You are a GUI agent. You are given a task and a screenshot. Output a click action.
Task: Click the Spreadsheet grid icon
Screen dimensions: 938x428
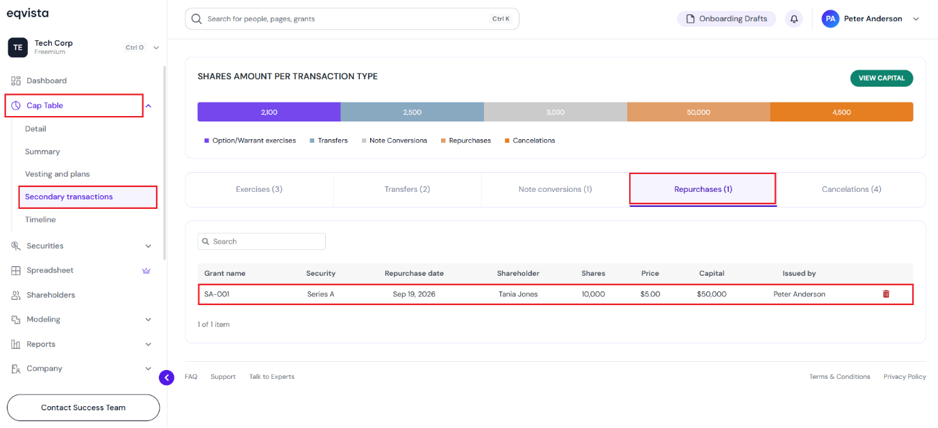16,271
